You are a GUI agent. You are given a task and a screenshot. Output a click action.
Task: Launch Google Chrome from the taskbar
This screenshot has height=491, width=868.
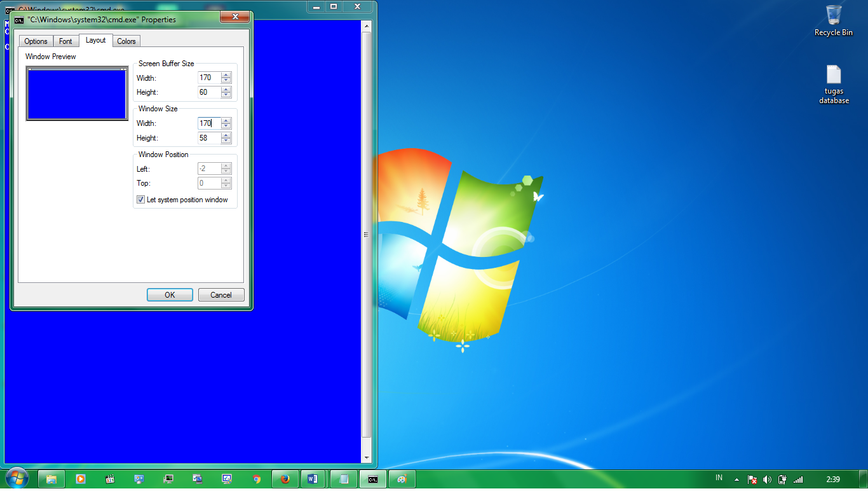256,479
